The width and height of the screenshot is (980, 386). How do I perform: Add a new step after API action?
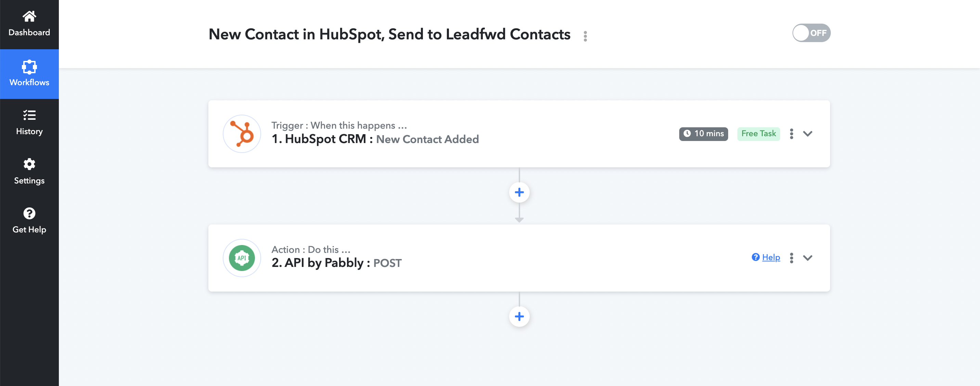click(x=519, y=317)
